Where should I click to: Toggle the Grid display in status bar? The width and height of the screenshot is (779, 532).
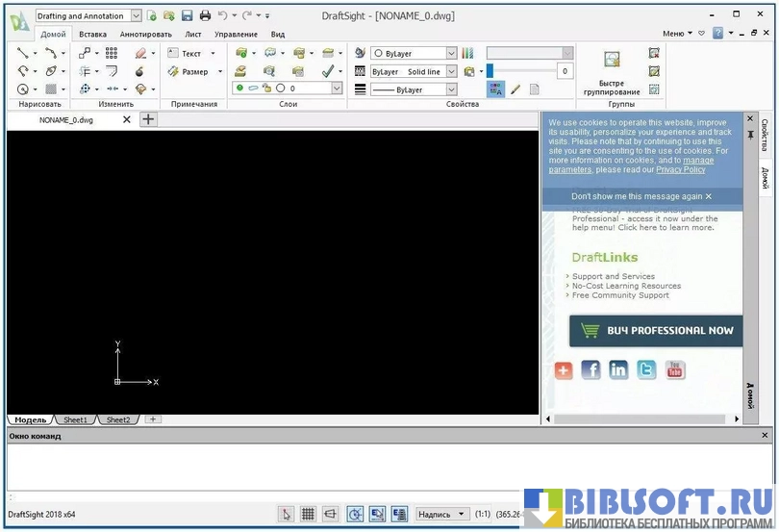(x=308, y=515)
